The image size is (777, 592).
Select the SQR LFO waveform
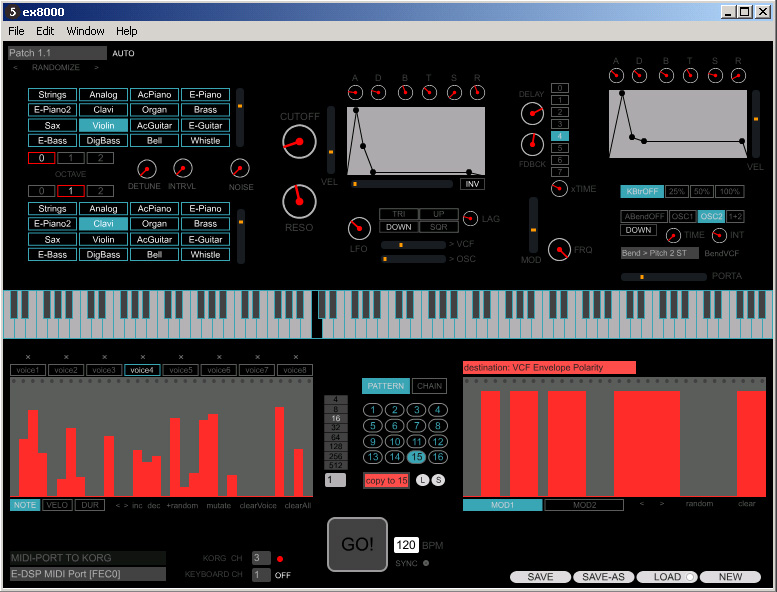pyautogui.click(x=439, y=227)
